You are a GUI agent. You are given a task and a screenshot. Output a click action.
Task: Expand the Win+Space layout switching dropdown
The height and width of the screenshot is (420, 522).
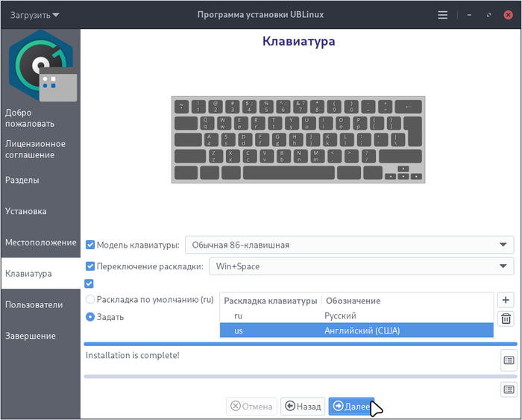[x=361, y=266]
